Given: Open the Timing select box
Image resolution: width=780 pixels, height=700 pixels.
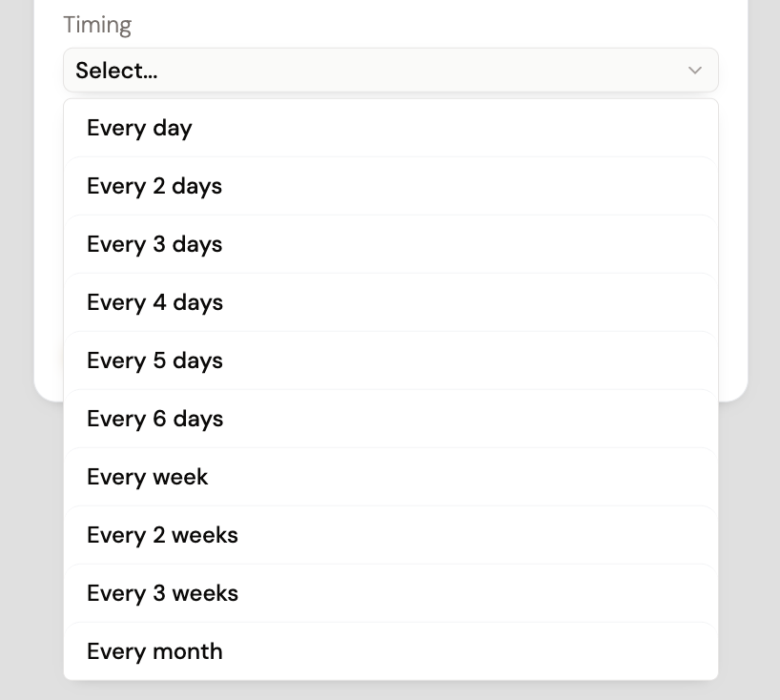Looking at the screenshot, I should (390, 71).
